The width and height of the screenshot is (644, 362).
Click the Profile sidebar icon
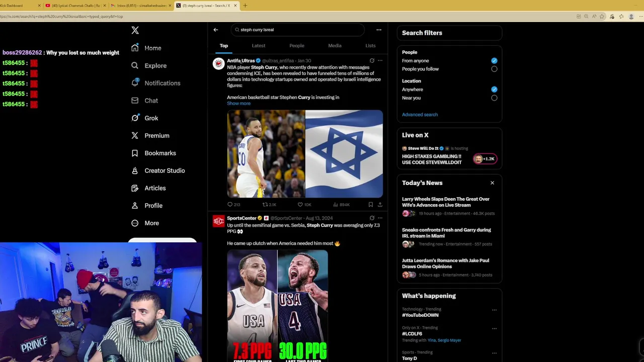(135, 206)
